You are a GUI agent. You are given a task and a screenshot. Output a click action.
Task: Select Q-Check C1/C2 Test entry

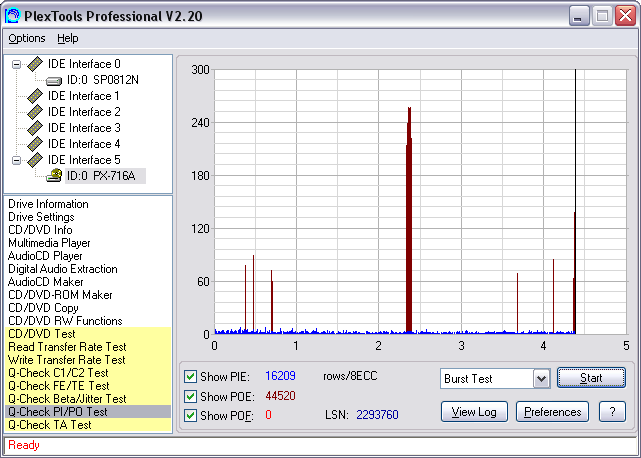(88, 373)
